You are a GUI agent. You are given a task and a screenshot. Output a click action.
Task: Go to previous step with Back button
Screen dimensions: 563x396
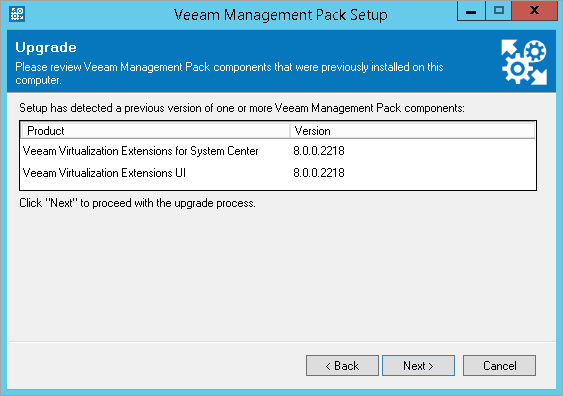[x=342, y=365]
